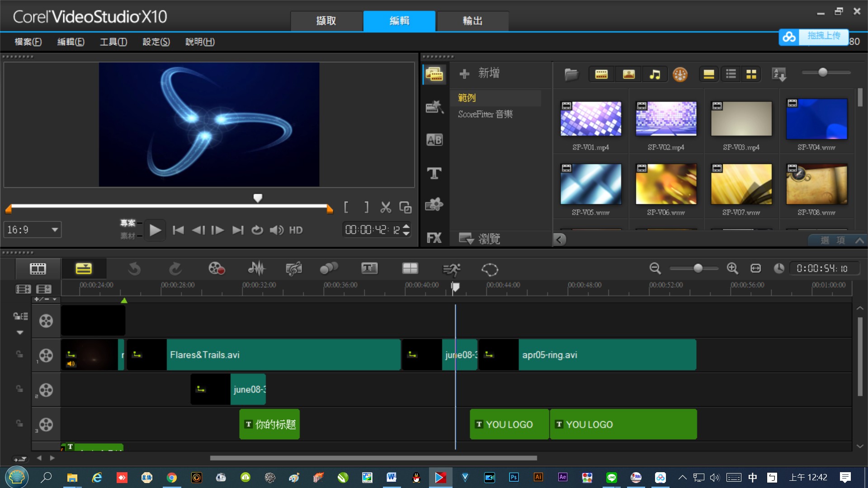868x488 pixels.
Task: Select the 範例 library folder
Action: pos(496,98)
